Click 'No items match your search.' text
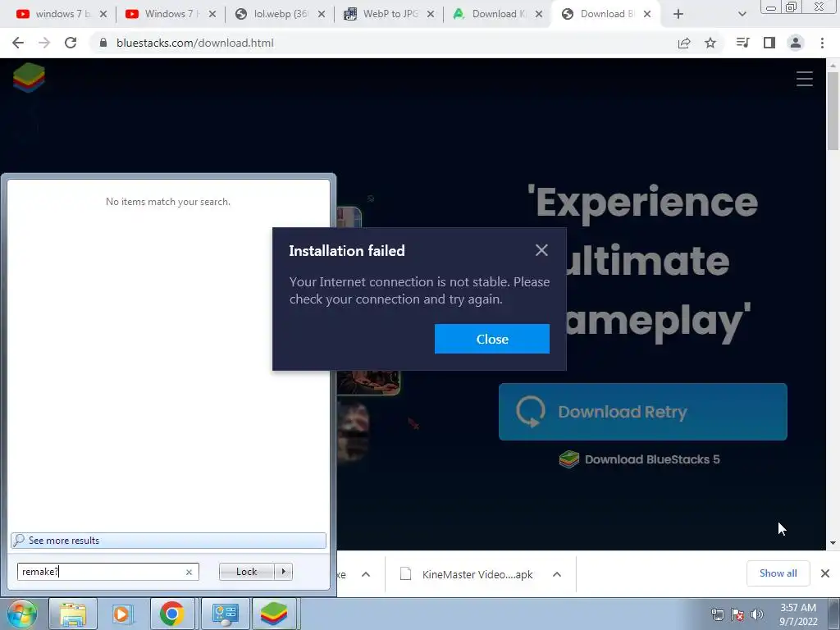Screen dimensions: 840x630 click(167, 202)
